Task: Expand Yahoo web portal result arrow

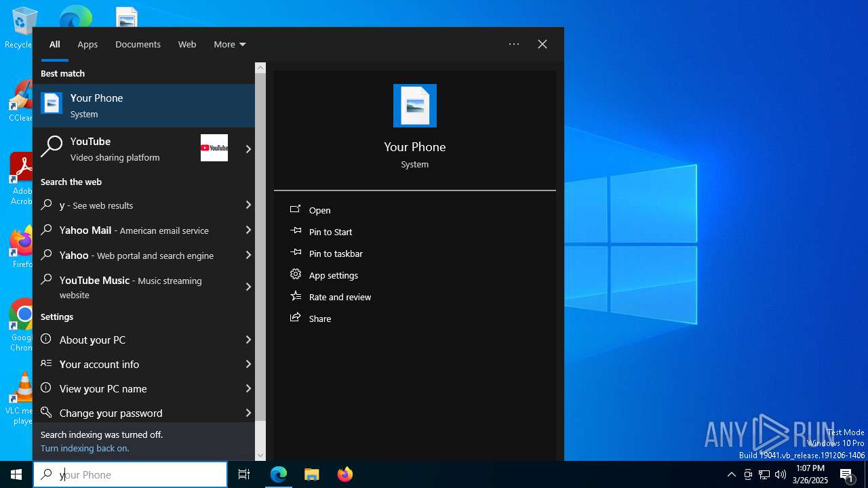Action: (x=248, y=255)
